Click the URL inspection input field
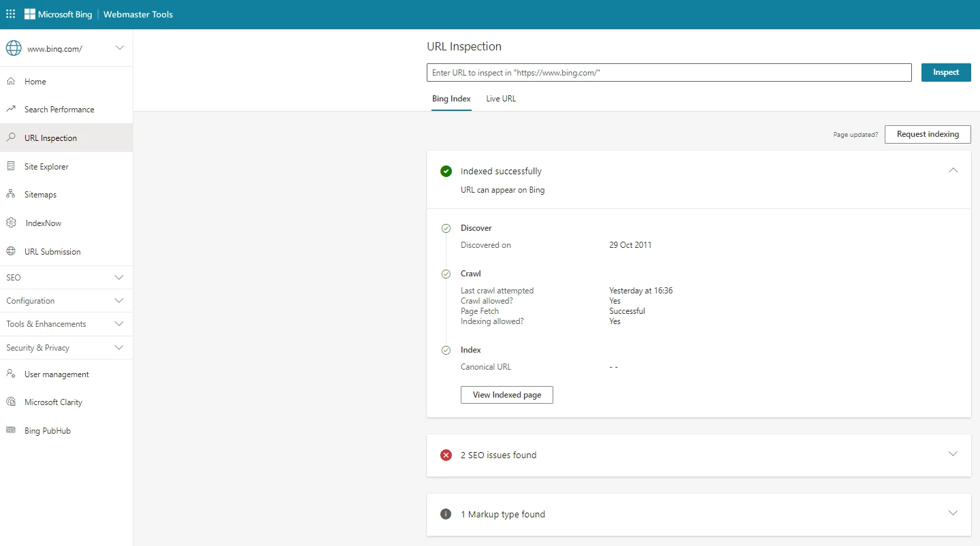 668,72
